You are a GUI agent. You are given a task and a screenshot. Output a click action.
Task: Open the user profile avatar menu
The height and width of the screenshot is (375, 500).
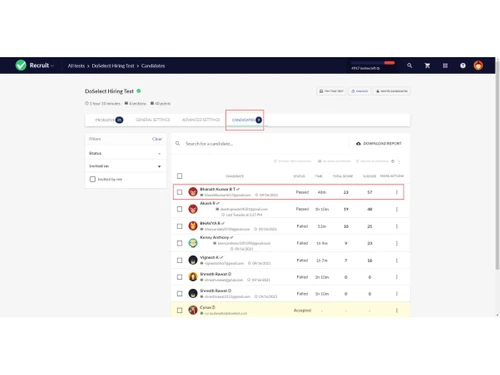[478, 65]
